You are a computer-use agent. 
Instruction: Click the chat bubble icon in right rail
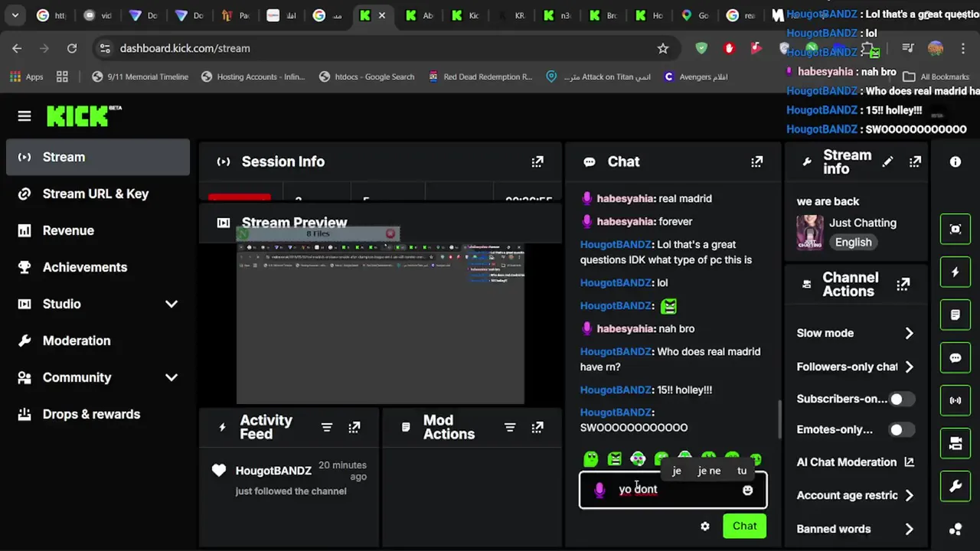(955, 358)
